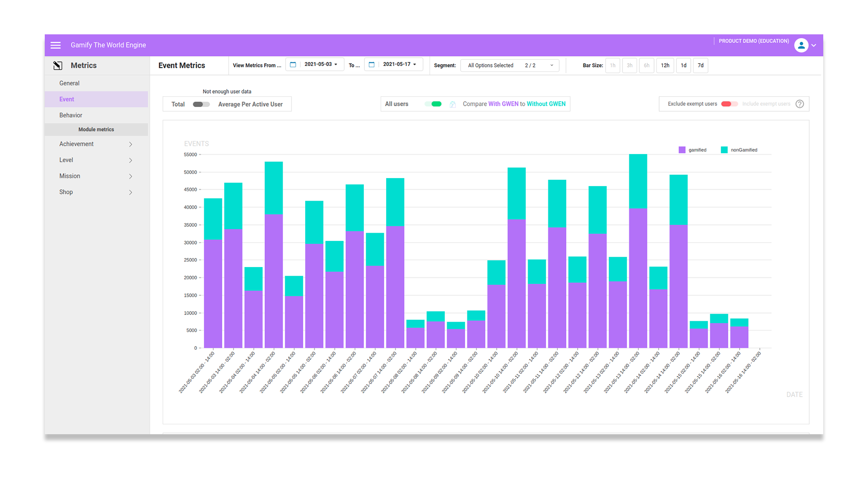Click tallest bar for 2021-05-13 14:00
This screenshot has width=868, height=488.
[x=638, y=251]
